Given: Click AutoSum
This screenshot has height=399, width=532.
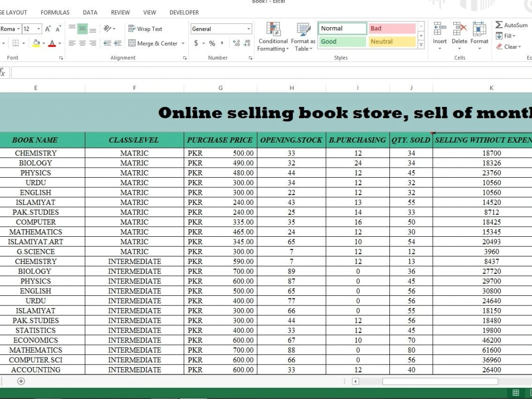Looking at the screenshot, I should (511, 25).
